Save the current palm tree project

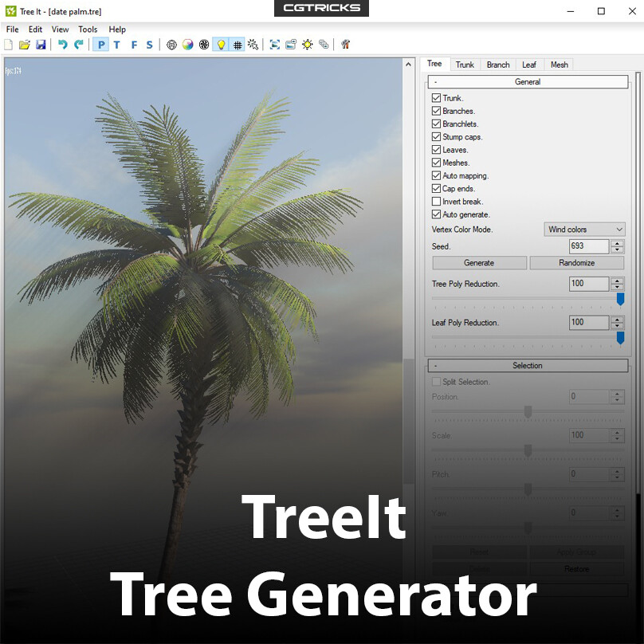41,45
